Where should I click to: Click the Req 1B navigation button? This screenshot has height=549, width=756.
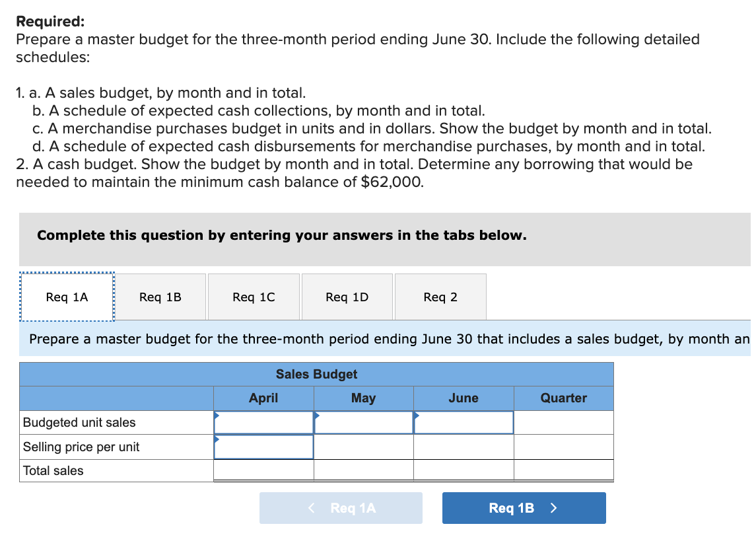click(x=524, y=507)
